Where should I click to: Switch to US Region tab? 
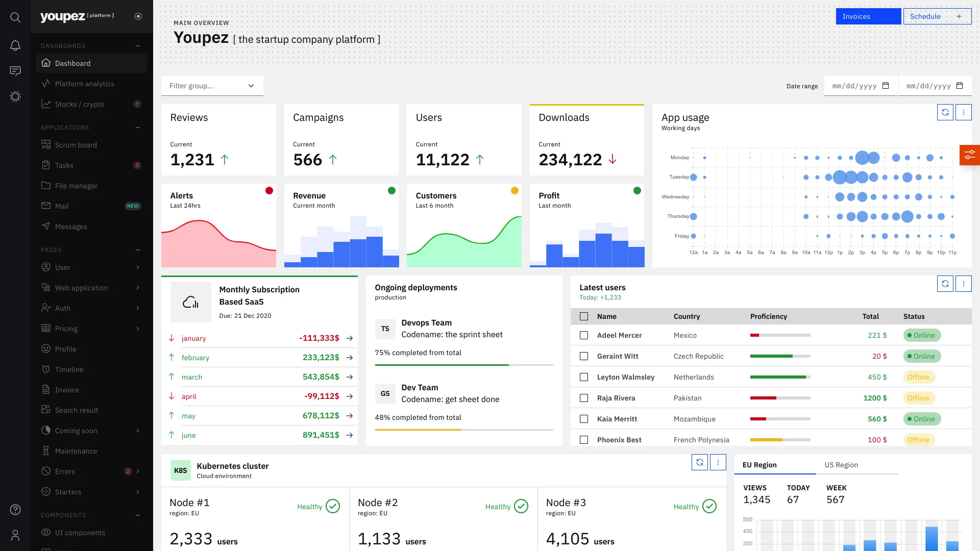click(x=856, y=465)
